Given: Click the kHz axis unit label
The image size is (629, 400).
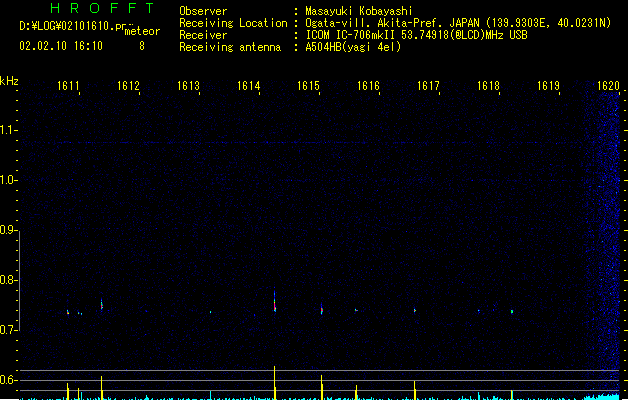Looking at the screenshot, I should coord(9,81).
